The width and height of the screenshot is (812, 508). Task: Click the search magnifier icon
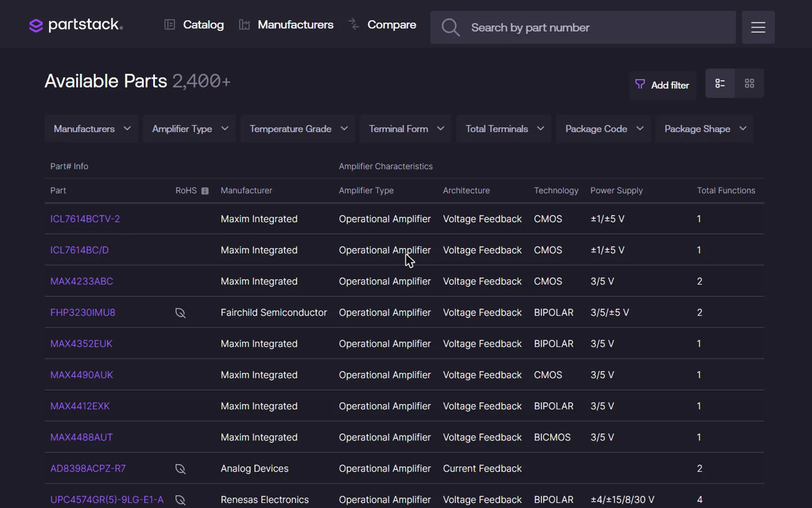450,27
